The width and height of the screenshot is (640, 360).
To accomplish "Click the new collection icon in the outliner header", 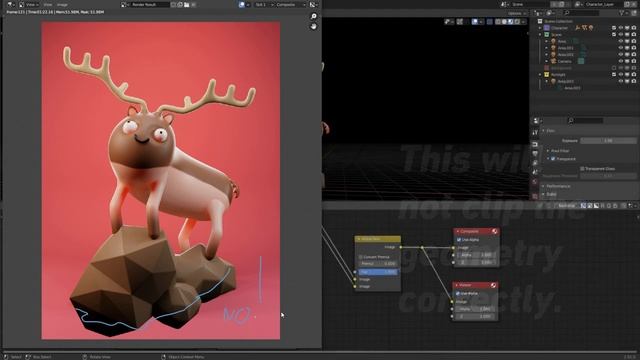I will [x=633, y=13].
